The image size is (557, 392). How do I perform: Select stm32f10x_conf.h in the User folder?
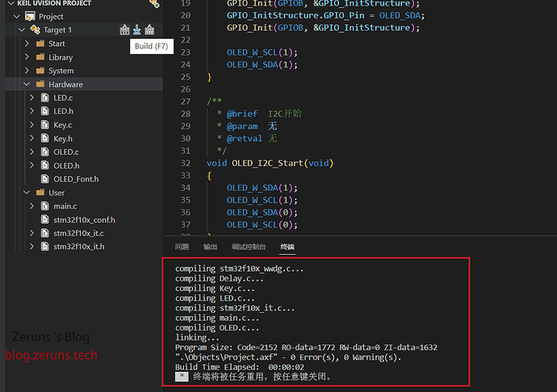tap(84, 219)
